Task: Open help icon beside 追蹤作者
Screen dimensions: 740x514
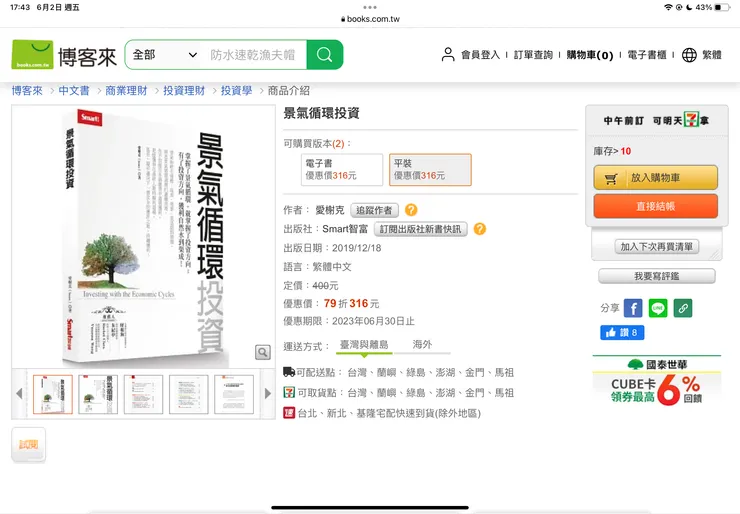Action: click(411, 210)
